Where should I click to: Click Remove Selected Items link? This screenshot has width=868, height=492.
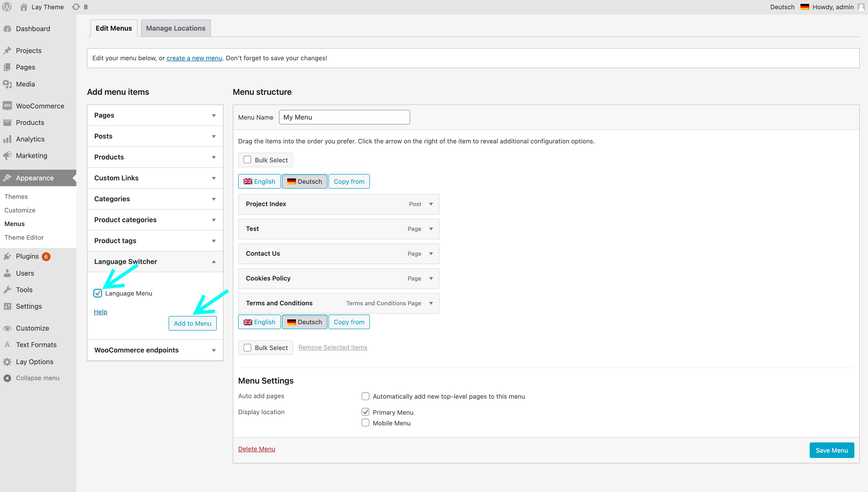[x=333, y=347]
